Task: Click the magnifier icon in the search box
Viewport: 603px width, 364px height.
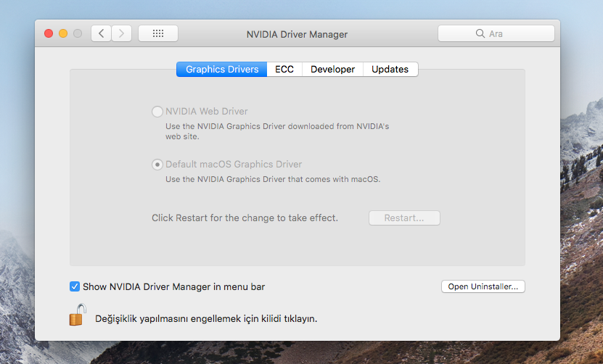Action: coord(480,33)
